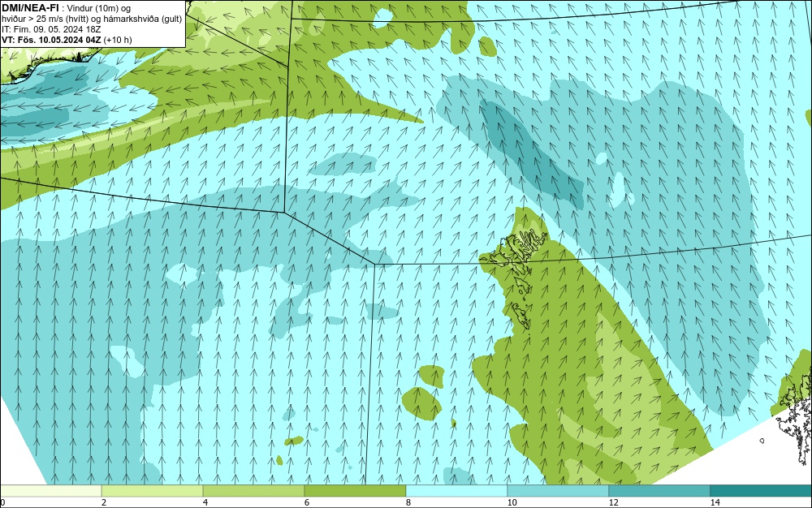Viewport: 812px width, 508px height.
Task: Click the 0–2 m/s palest yellow legend swatch
Action: (50, 491)
